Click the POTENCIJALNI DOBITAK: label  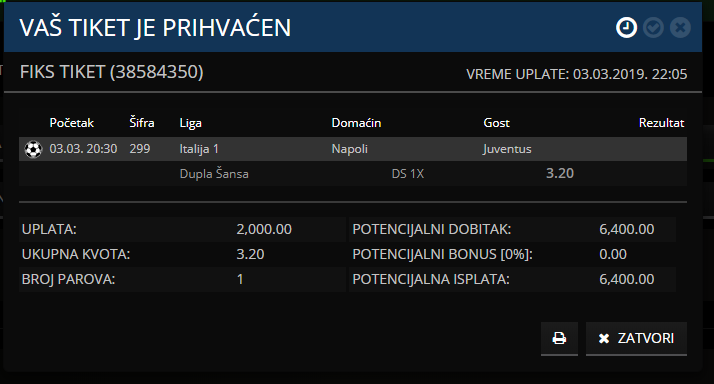[432, 229]
